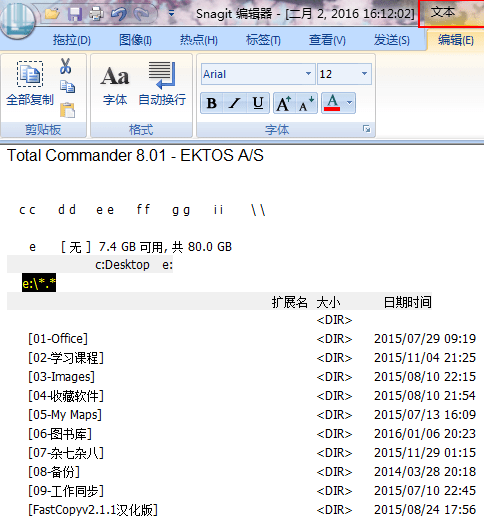Open the font color dropdown arrow
Screen dimensions: 484x522
click(x=349, y=103)
